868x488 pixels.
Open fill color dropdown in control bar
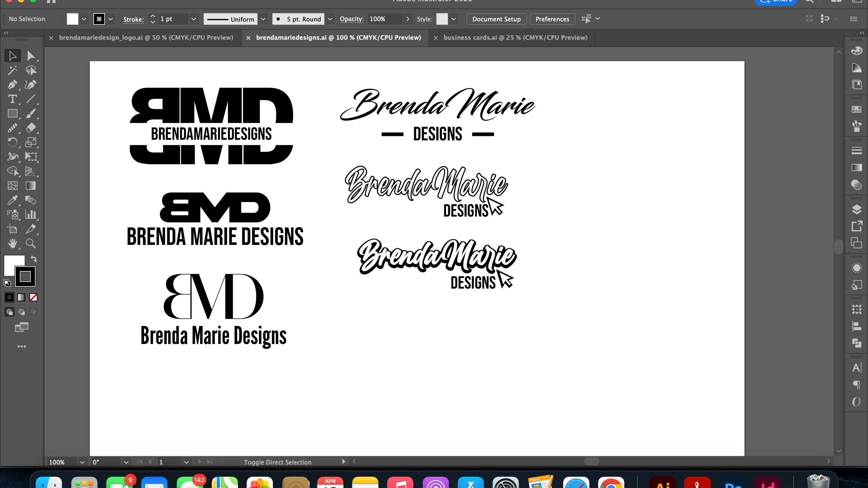(x=84, y=19)
